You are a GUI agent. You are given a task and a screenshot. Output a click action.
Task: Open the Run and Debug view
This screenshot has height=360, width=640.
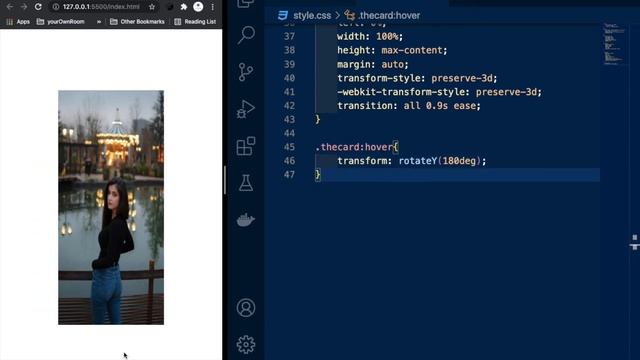[246, 109]
